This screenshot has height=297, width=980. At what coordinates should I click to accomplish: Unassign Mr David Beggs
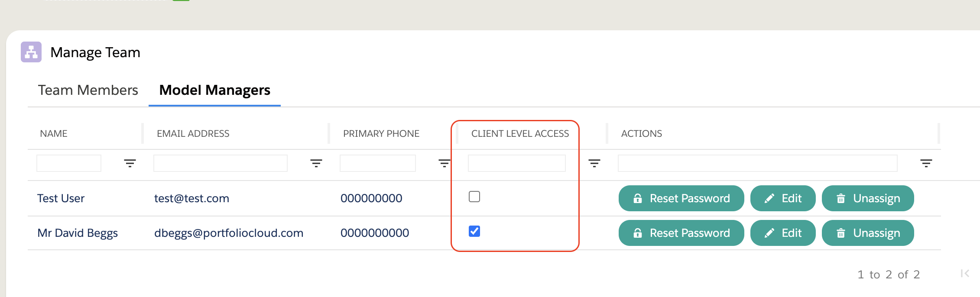(x=868, y=233)
